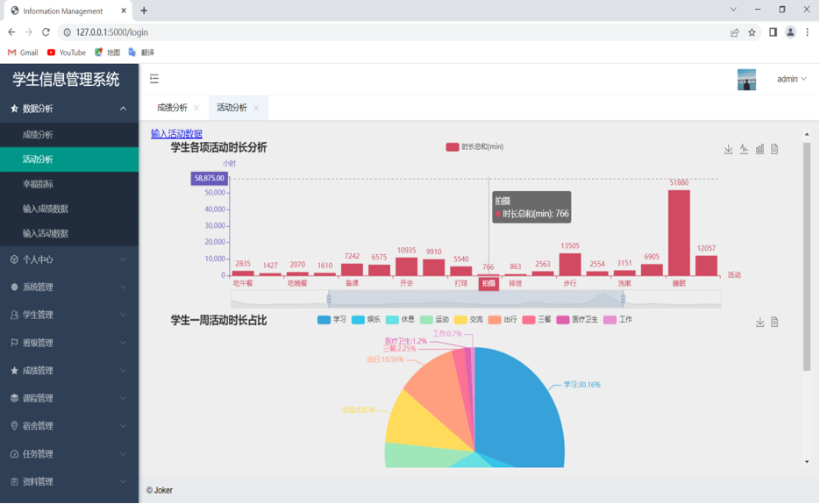This screenshot has height=504, width=820.
Task: Click the icon beside 任务管理
Action: (14, 454)
